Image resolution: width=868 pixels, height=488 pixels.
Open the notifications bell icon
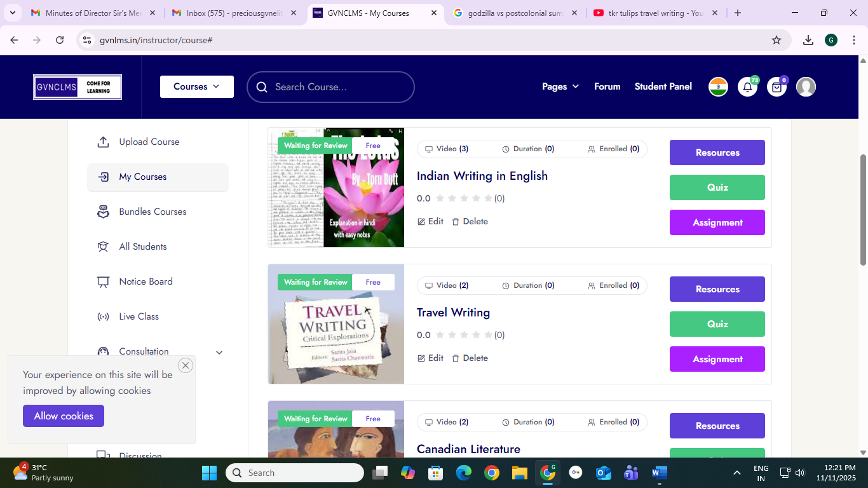[747, 87]
